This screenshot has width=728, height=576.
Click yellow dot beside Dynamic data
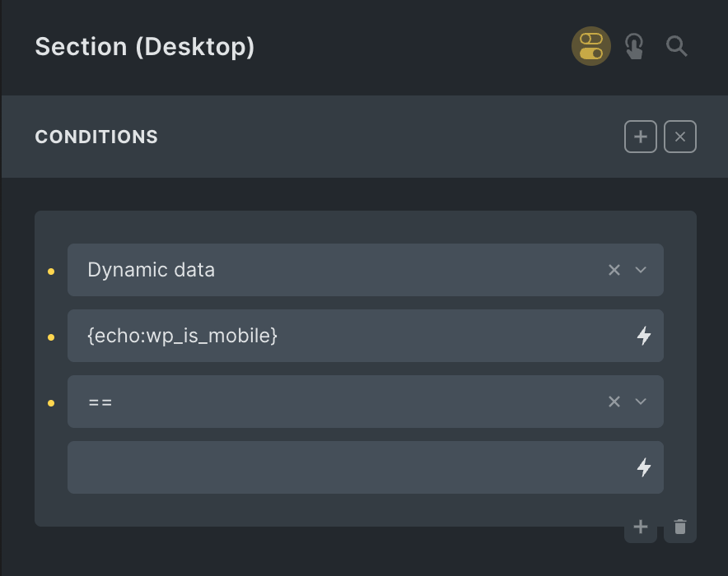click(51, 272)
